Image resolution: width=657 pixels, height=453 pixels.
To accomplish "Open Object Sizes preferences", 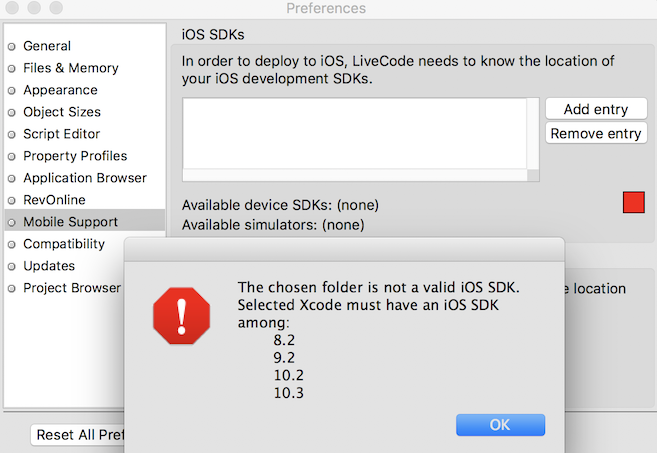I will point(62,112).
